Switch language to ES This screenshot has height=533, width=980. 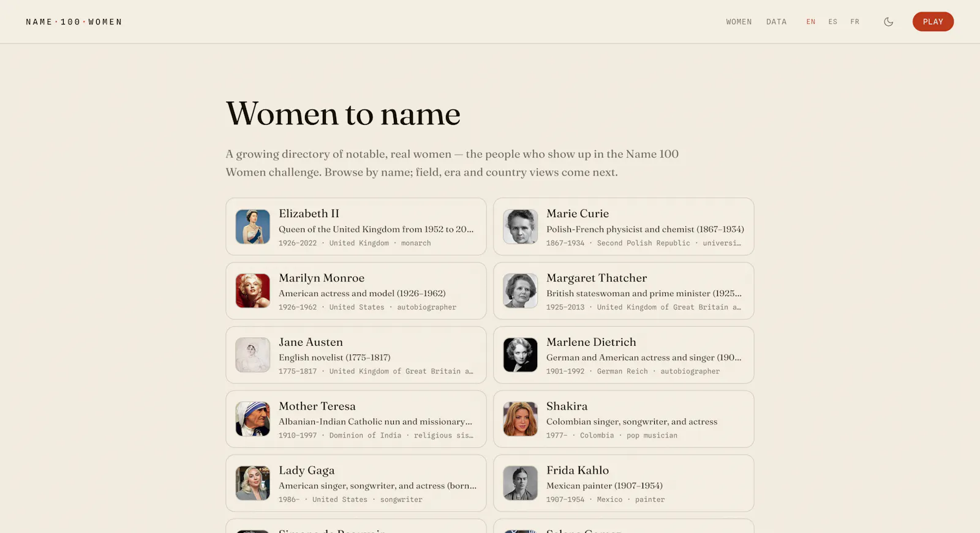coord(832,21)
